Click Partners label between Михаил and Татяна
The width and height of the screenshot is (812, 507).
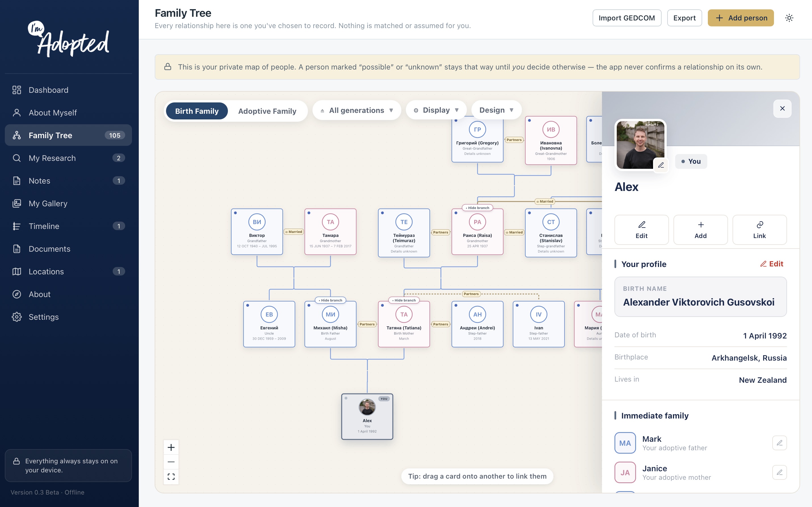pos(367,324)
